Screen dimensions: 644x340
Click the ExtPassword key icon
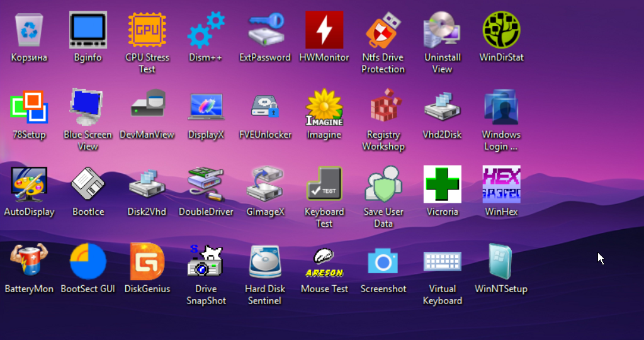(266, 29)
